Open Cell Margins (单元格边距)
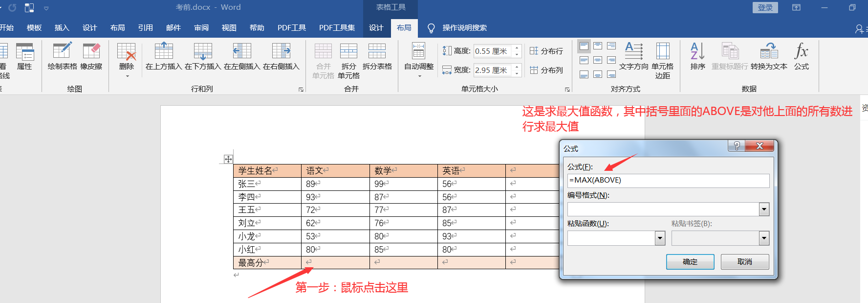868x303 pixels. pyautogui.click(x=663, y=61)
